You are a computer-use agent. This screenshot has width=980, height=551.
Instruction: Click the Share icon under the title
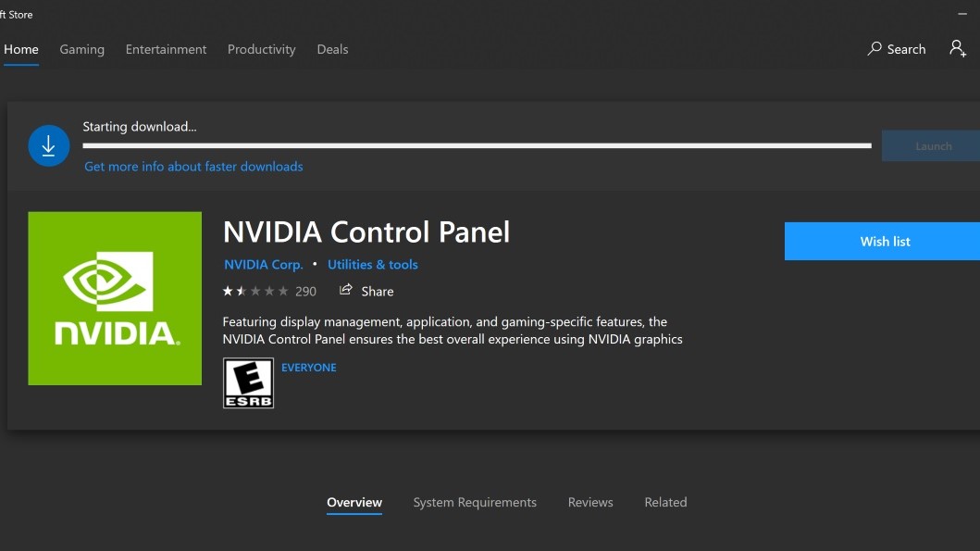click(346, 290)
